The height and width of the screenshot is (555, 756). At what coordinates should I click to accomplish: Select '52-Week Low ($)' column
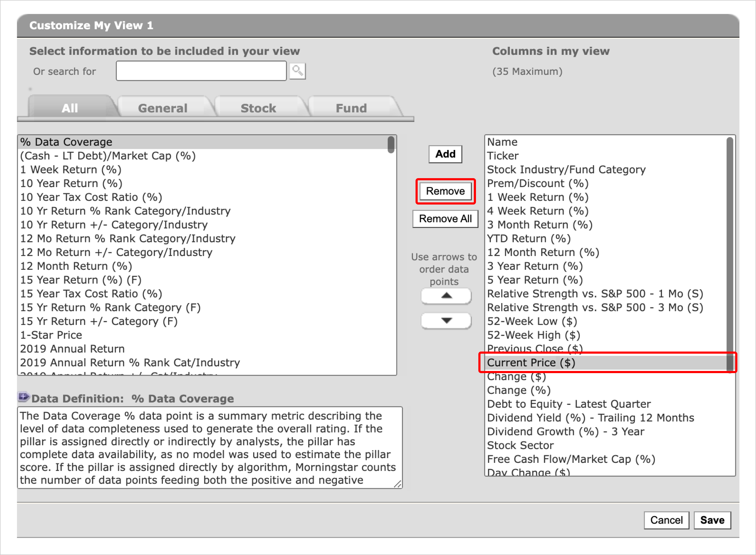coord(606,321)
